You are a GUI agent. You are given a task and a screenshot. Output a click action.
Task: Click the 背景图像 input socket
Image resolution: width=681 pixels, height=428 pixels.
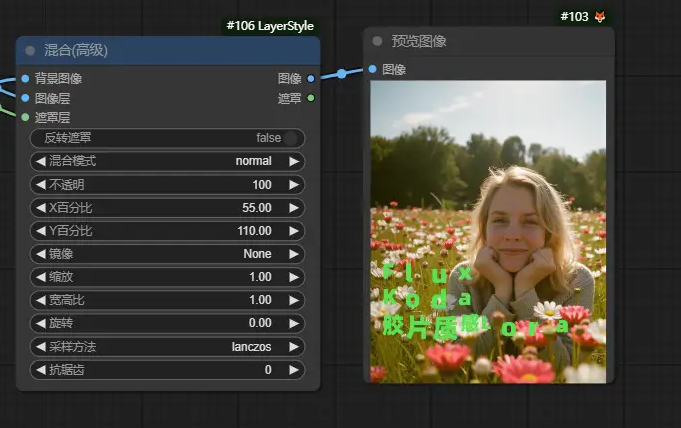click(25, 78)
